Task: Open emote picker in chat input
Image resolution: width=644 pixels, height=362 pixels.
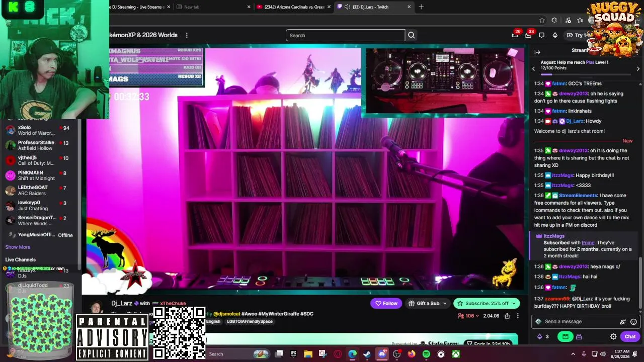Action: coord(633,322)
